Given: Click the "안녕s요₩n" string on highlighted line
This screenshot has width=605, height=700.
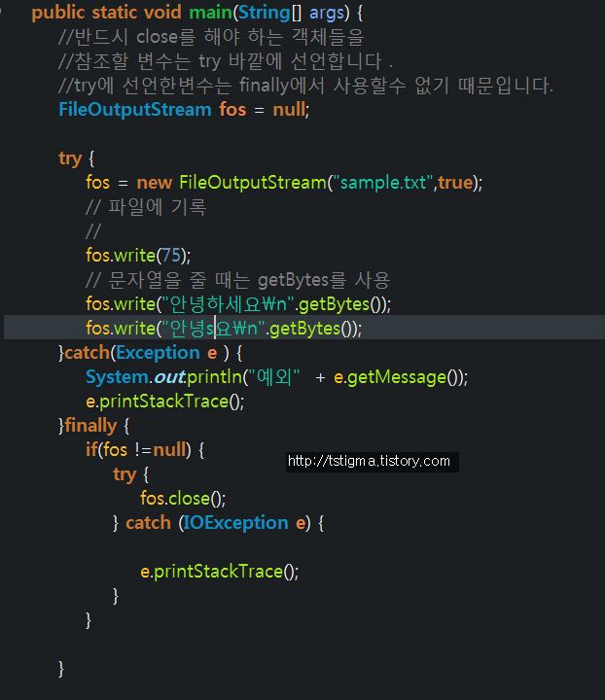Looking at the screenshot, I should tap(213, 329).
